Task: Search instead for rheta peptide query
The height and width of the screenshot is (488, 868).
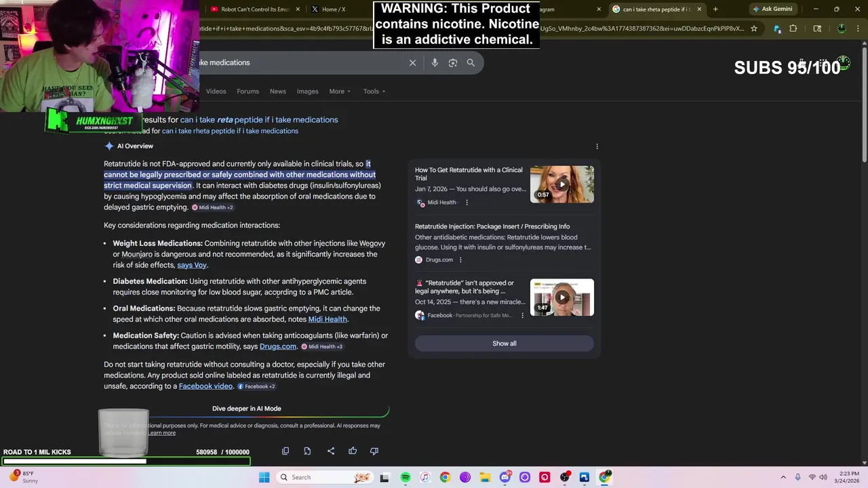Action: tap(230, 131)
